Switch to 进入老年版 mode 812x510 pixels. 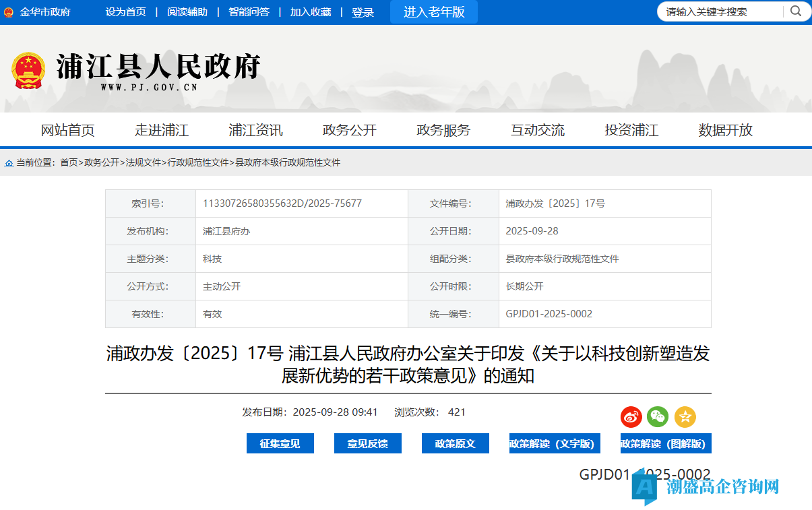click(433, 11)
